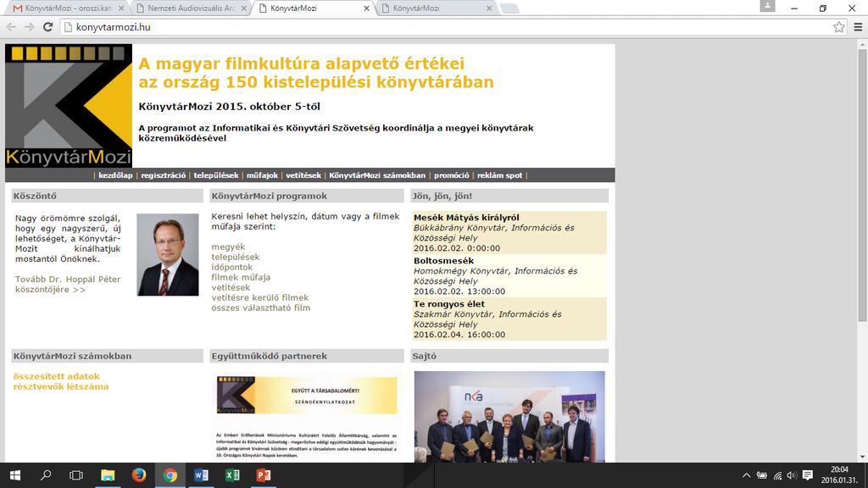Open the Együtt a társadalomért partner banner
The width and height of the screenshot is (868, 488).
[307, 395]
